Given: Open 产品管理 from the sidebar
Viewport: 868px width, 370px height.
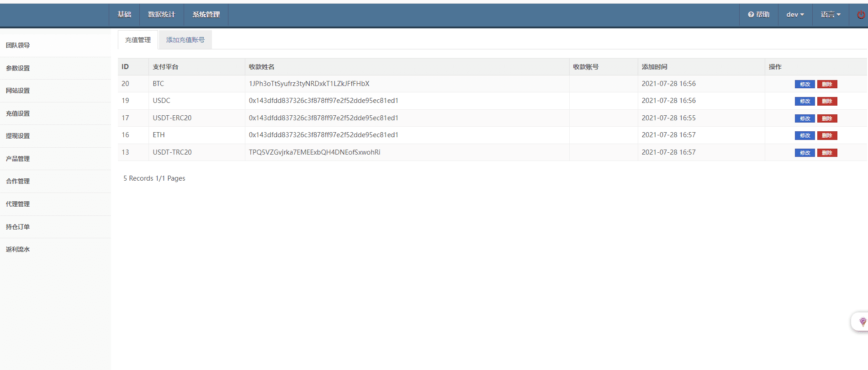Looking at the screenshot, I should tap(18, 159).
